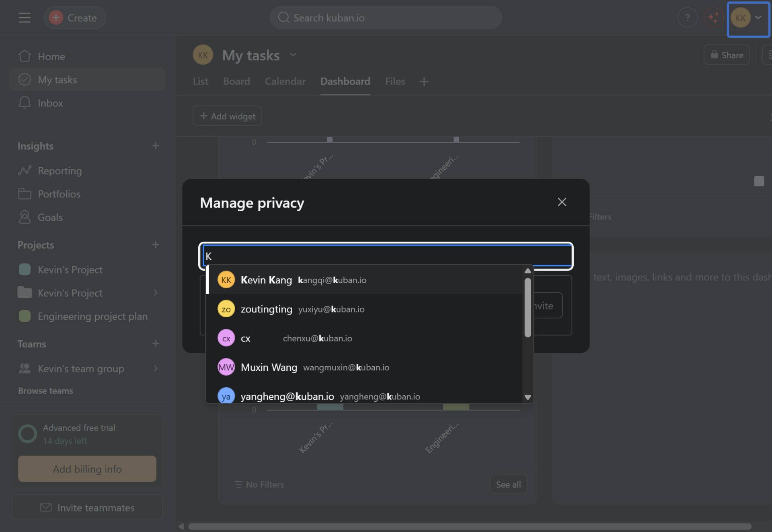Image resolution: width=772 pixels, height=532 pixels.
Task: Open My tasks title dropdown chevron
Action: (293, 55)
